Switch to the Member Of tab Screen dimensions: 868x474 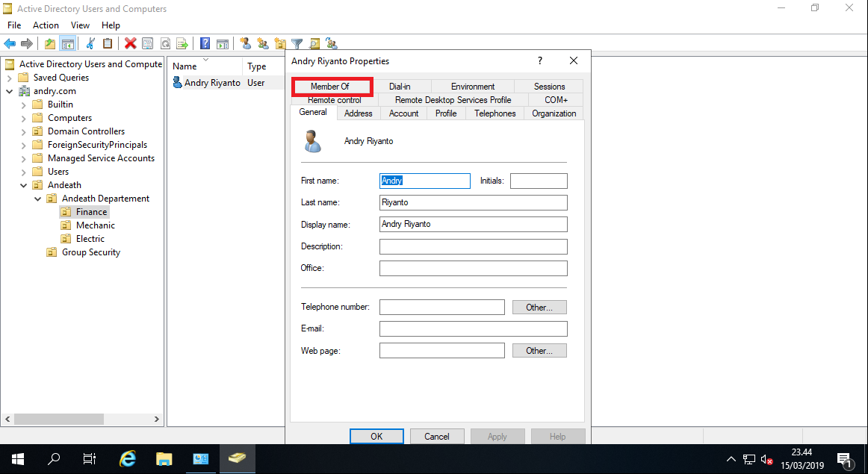[x=332, y=86]
